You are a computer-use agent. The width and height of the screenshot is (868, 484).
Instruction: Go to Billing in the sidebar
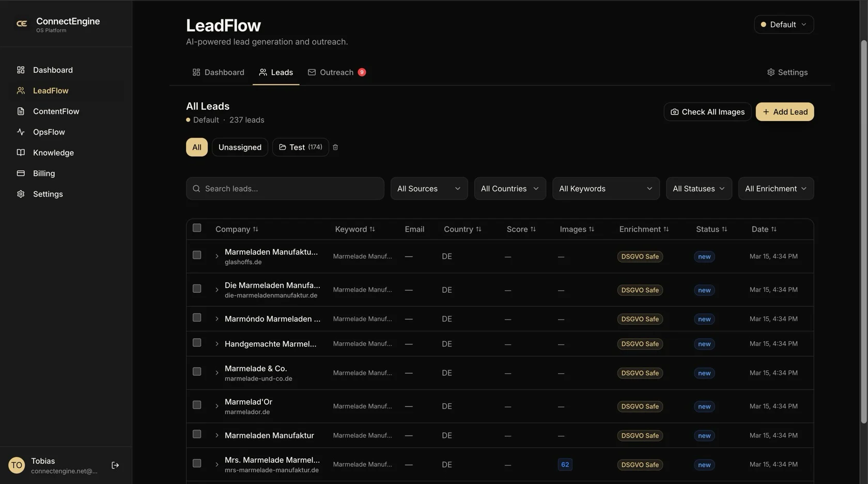43,173
